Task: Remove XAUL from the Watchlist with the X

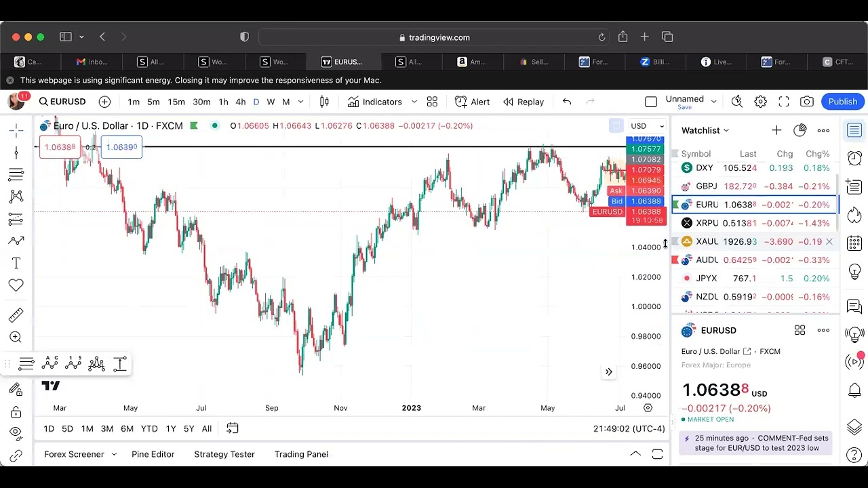Action: [829, 241]
